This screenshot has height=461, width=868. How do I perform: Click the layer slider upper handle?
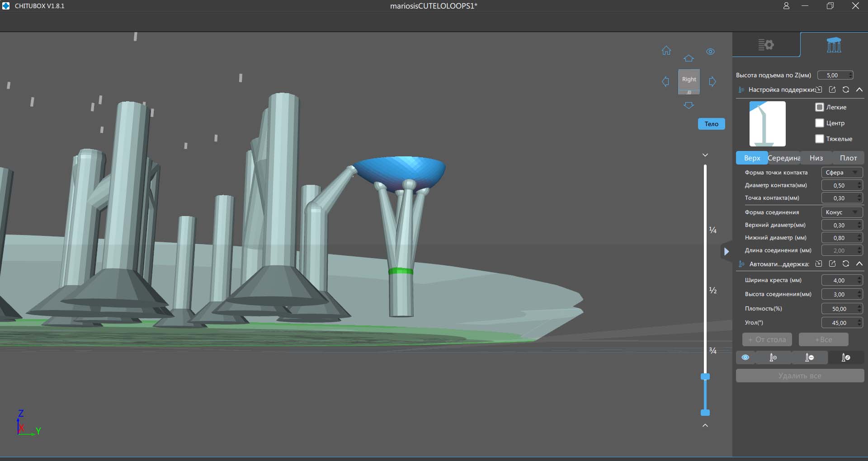[705, 376]
